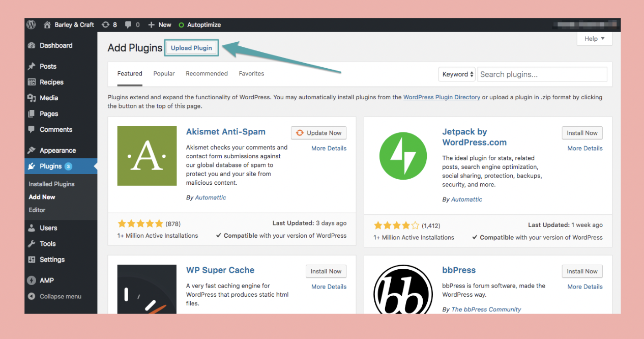Click the Autoptimize admin bar item
The height and width of the screenshot is (339, 644).
[x=200, y=24]
